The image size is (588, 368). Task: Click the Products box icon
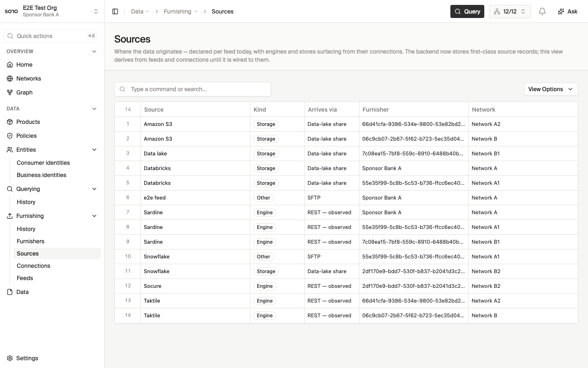pyautogui.click(x=10, y=122)
